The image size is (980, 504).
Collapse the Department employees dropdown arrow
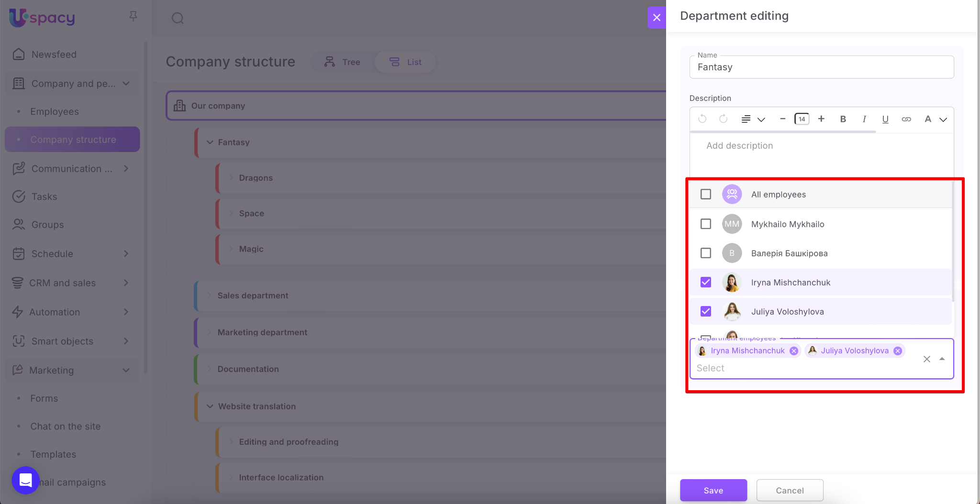click(x=942, y=359)
